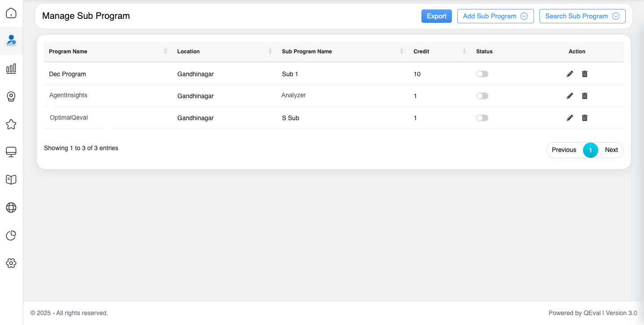Click pencil icon for OptimalQeval row
This screenshot has width=644, height=325.
570,118
